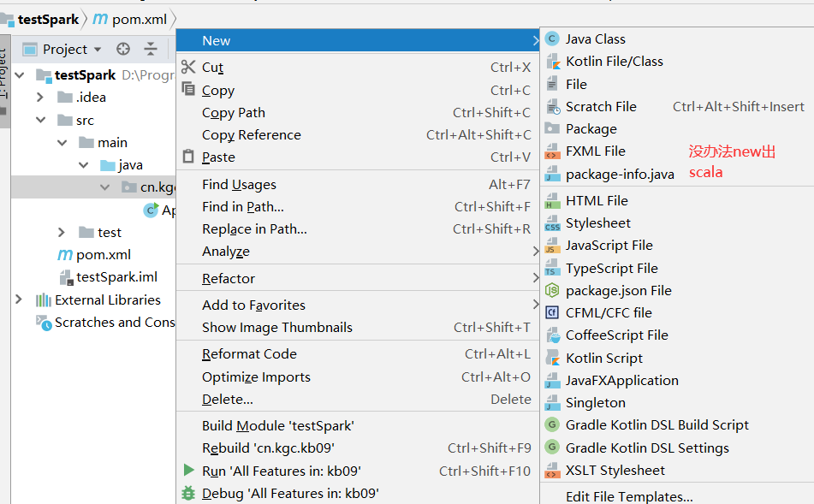The width and height of the screenshot is (814, 504).
Task: Open Add to Favorites submenu
Action: tap(358, 305)
